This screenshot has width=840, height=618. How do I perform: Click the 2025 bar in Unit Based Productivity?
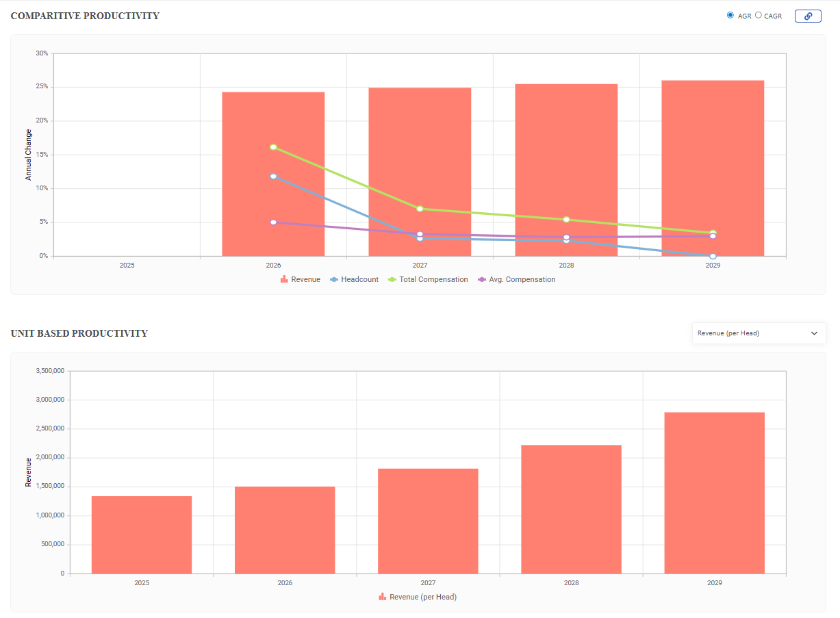[x=142, y=535]
